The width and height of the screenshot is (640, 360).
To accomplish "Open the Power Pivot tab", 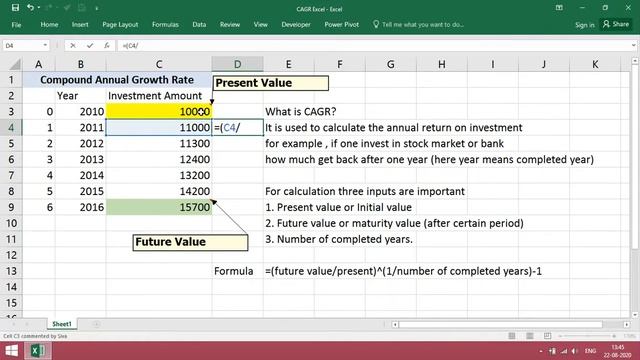I will pyautogui.click(x=342, y=24).
